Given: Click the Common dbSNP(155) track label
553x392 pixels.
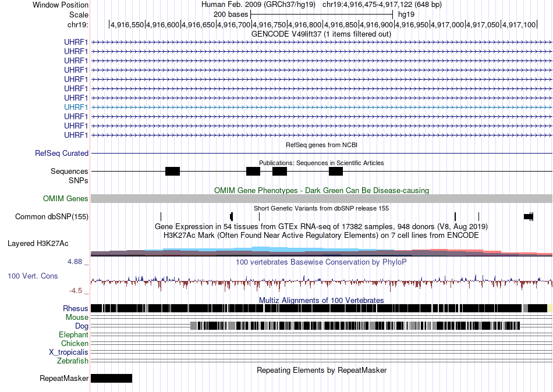Looking at the screenshot, I should point(51,216).
